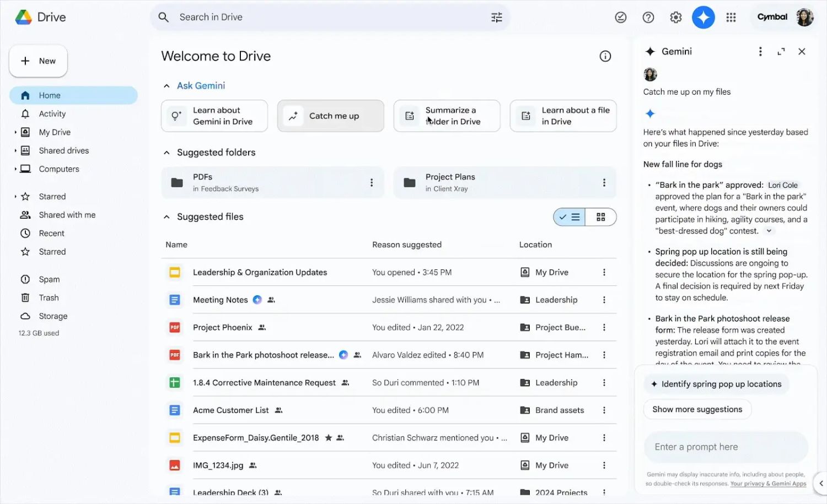
Task: Open the Settings gear
Action: pos(675,18)
